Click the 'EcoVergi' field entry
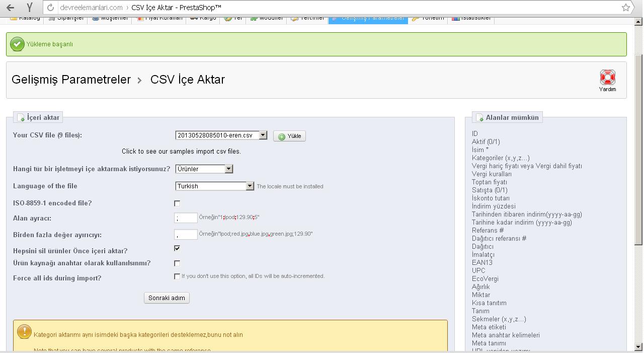Image resolution: width=644 pixels, height=353 pixels. (x=485, y=279)
